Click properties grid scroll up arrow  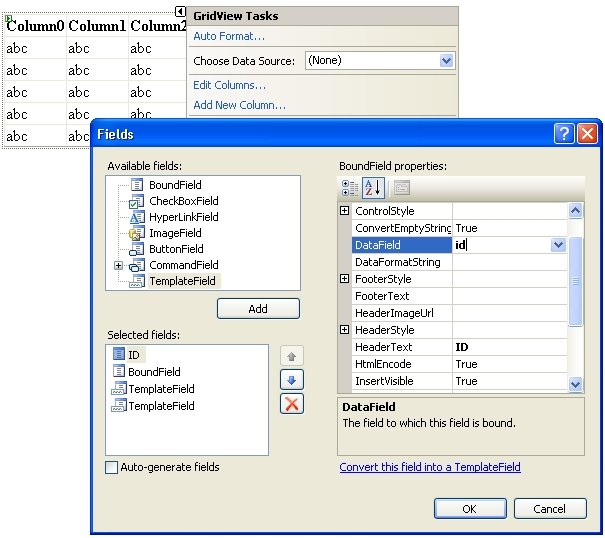tap(575, 211)
